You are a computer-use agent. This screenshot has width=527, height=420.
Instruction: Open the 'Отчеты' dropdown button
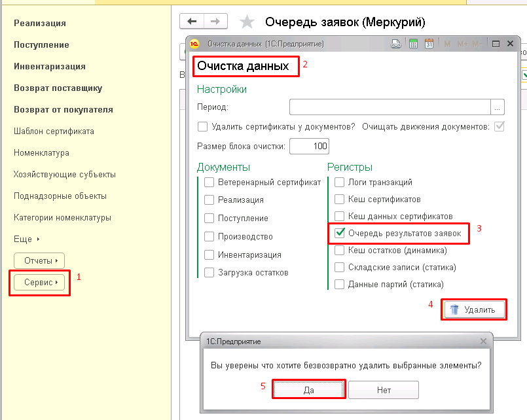pos(39,260)
